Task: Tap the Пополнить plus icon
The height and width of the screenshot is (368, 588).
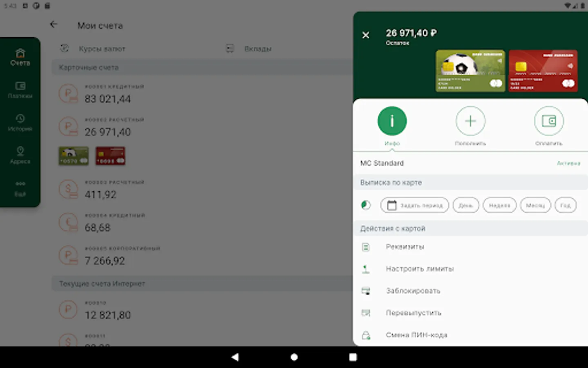Action: (470, 121)
